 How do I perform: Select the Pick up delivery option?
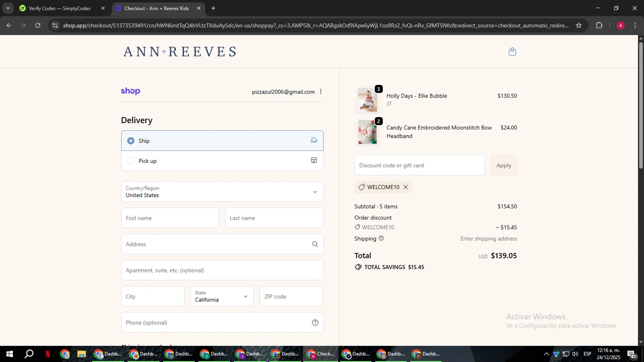(222, 161)
